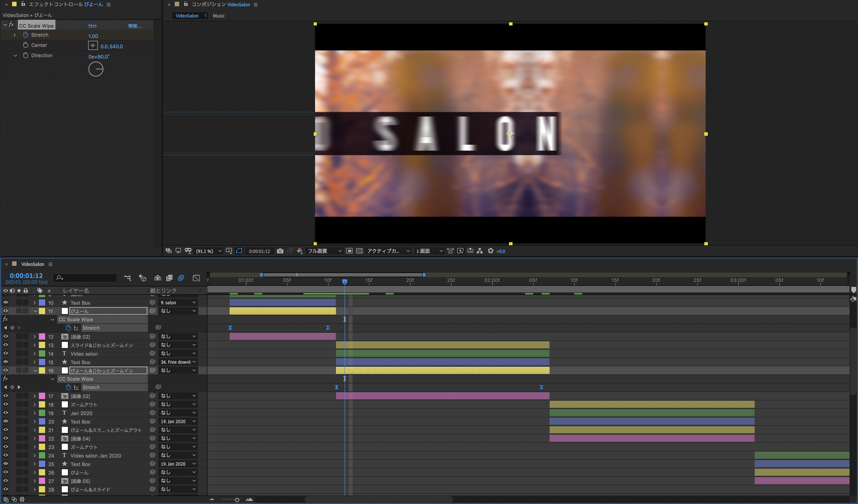Click the リセット reset link for CC Scale Wipe
Viewport: 858px width, 504px height.
[x=92, y=26]
